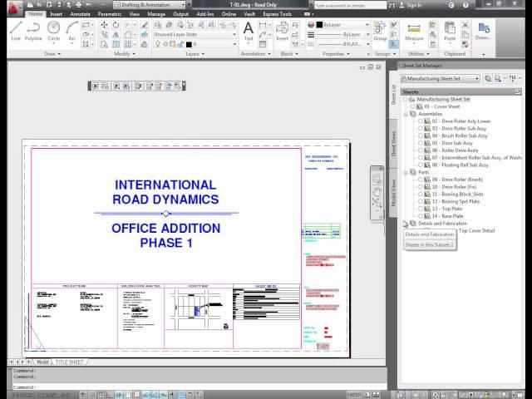Toggle Lineweight display in status bar
The width and height of the screenshot is (532, 399).
pyautogui.click(x=172, y=395)
